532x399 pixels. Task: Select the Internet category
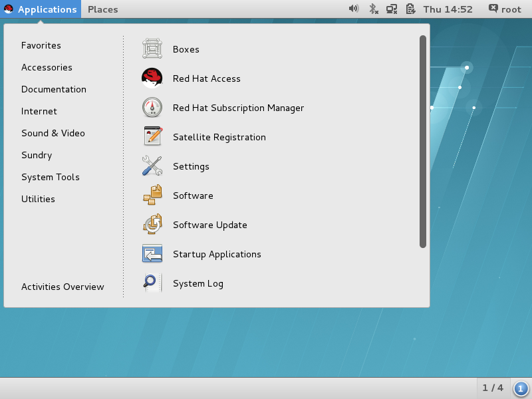pyautogui.click(x=39, y=111)
